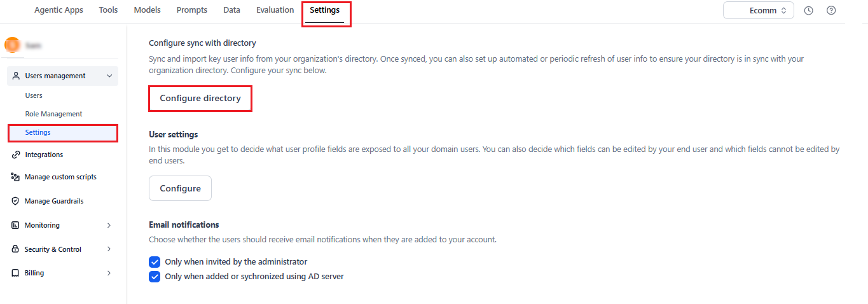868x304 pixels.
Task: Open Role Management in the sidebar
Action: click(53, 114)
